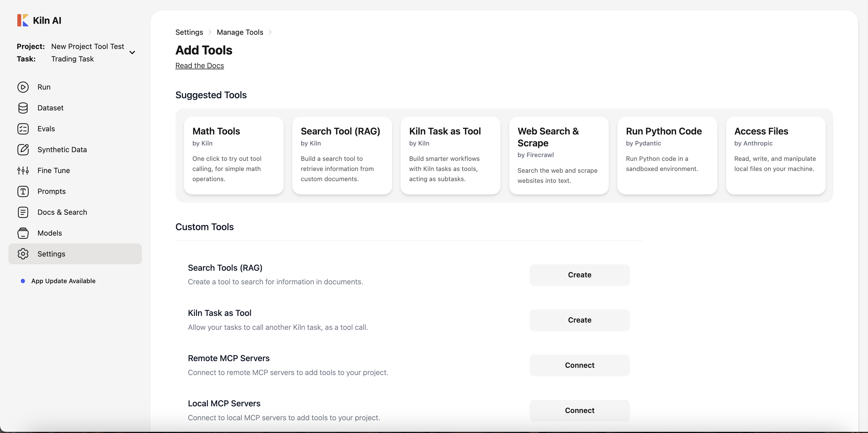
Task: Go to Fine Tune in the sidebar
Action: (x=75, y=171)
